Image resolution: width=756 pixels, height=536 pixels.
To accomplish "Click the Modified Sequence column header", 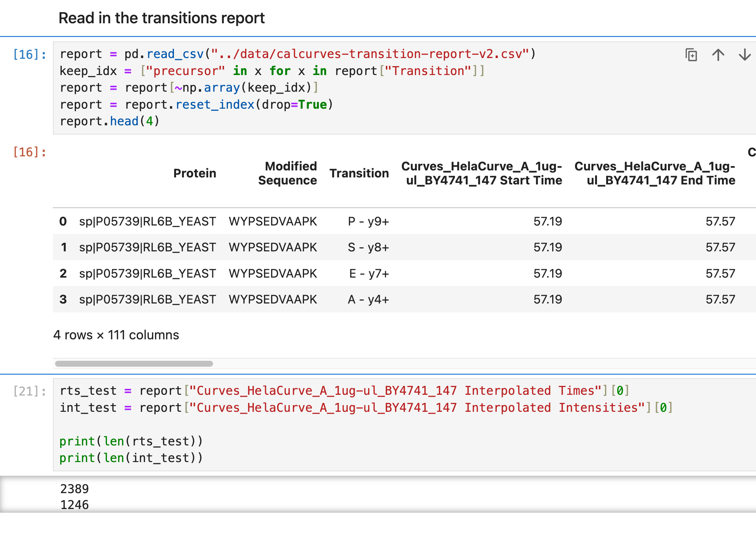I will pyautogui.click(x=287, y=173).
